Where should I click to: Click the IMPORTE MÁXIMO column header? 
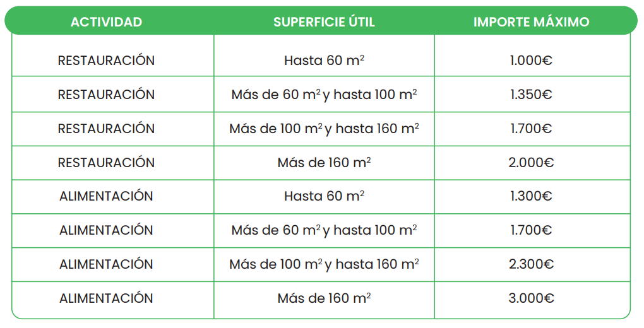[x=532, y=21]
